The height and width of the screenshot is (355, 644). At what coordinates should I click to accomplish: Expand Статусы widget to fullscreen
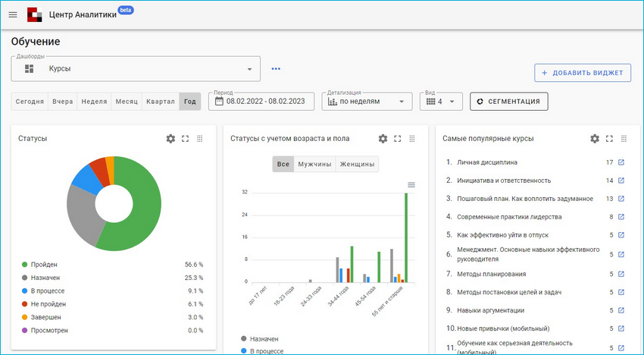185,139
